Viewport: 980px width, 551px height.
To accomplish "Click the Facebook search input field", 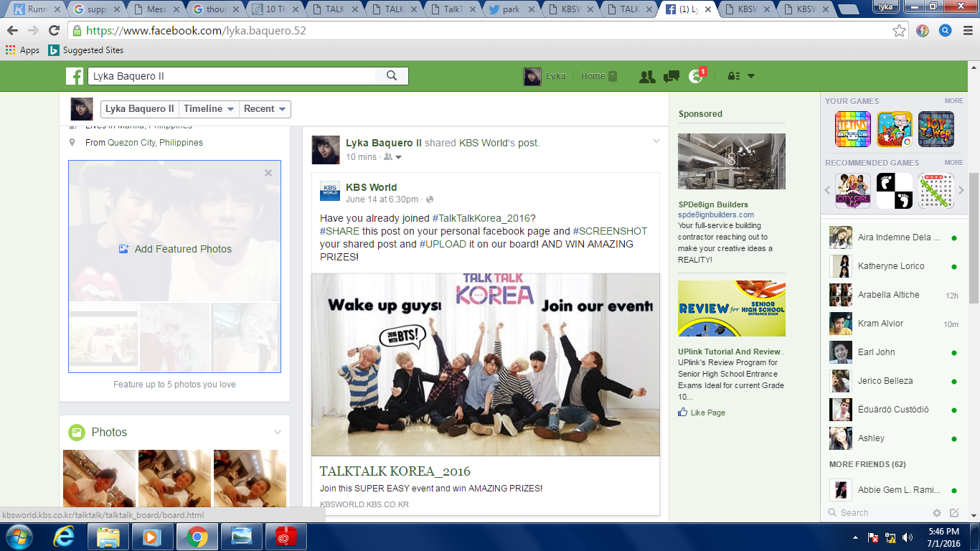I will pyautogui.click(x=231, y=76).
